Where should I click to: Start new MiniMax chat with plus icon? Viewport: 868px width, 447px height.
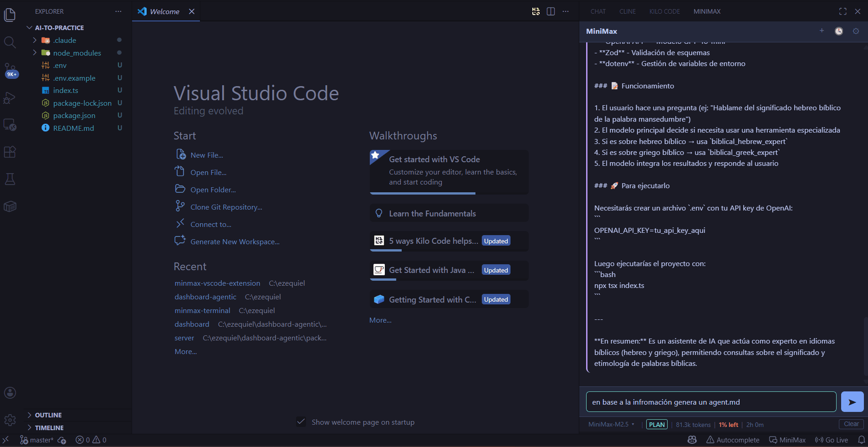822,31
